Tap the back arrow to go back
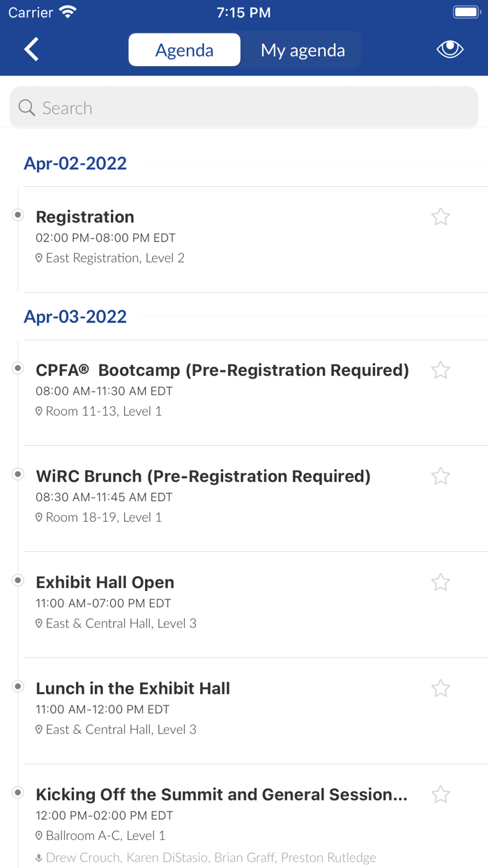Screen dimensions: 488x868 pyautogui.click(x=29, y=49)
